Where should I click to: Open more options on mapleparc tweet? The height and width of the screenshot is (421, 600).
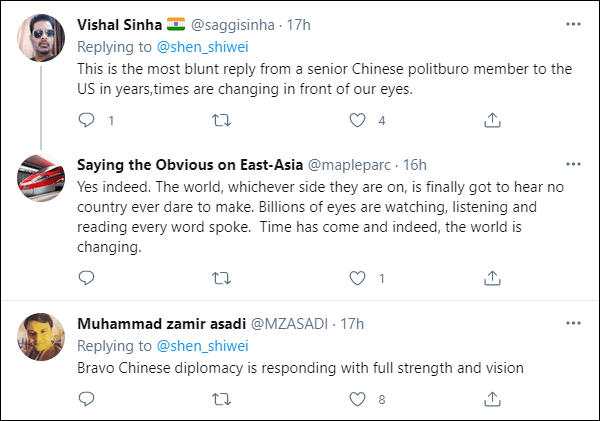[571, 162]
